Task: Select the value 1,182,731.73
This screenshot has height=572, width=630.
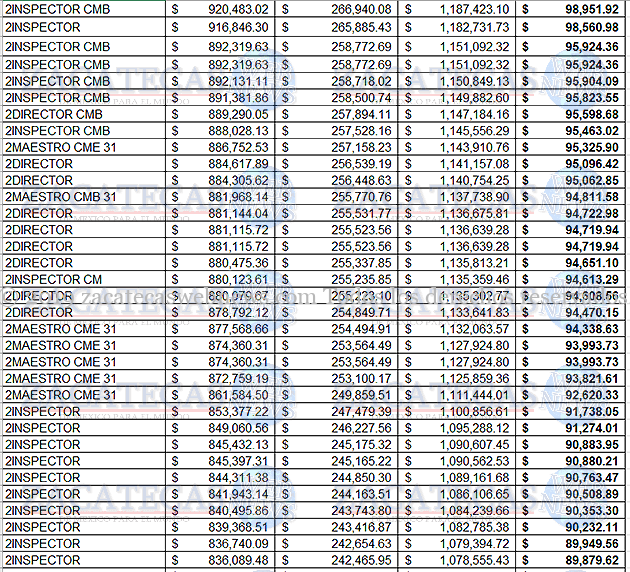Action: 474,27
